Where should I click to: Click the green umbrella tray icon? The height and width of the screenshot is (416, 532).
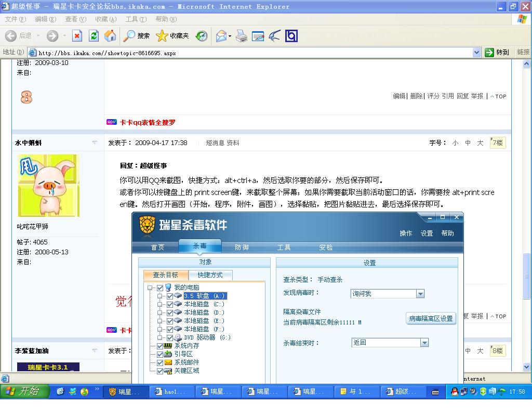click(x=502, y=392)
